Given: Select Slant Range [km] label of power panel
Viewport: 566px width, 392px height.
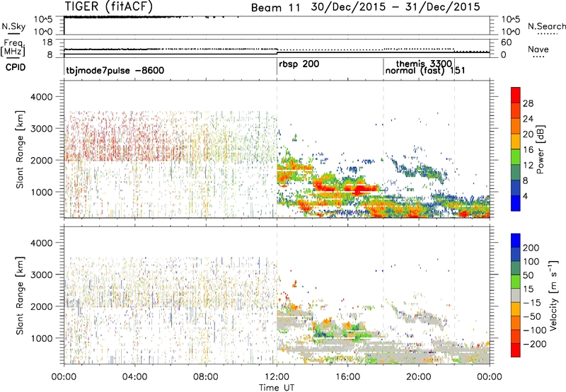Looking at the screenshot, I should 20,150.
